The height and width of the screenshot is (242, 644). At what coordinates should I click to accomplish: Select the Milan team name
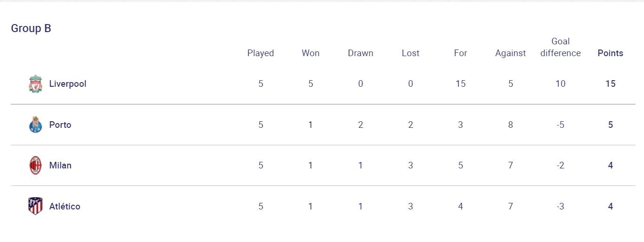tap(60, 166)
